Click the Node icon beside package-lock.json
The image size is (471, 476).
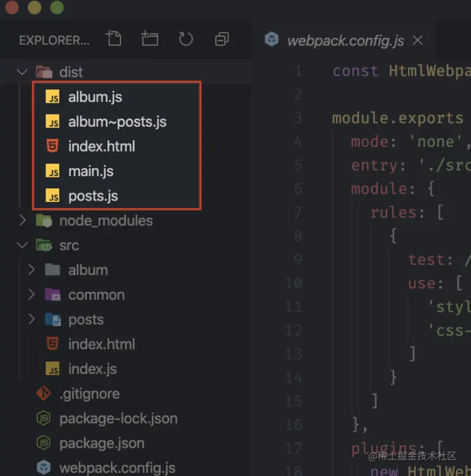tap(43, 418)
